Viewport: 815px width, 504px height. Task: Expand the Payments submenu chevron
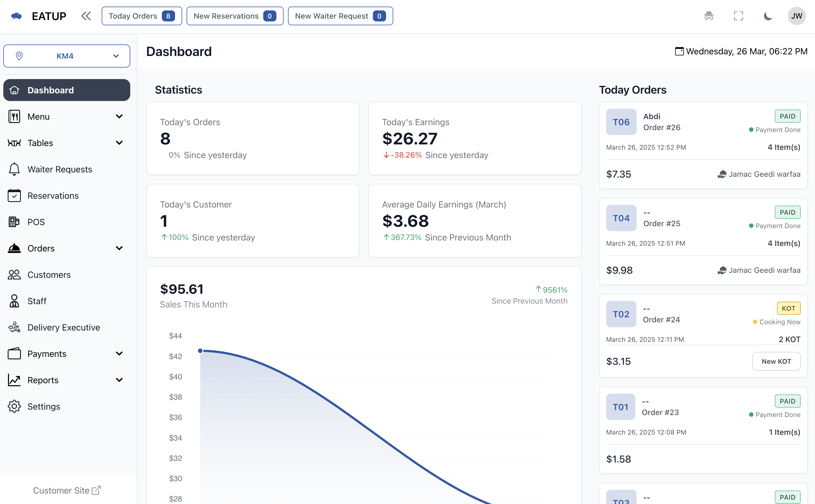click(119, 354)
